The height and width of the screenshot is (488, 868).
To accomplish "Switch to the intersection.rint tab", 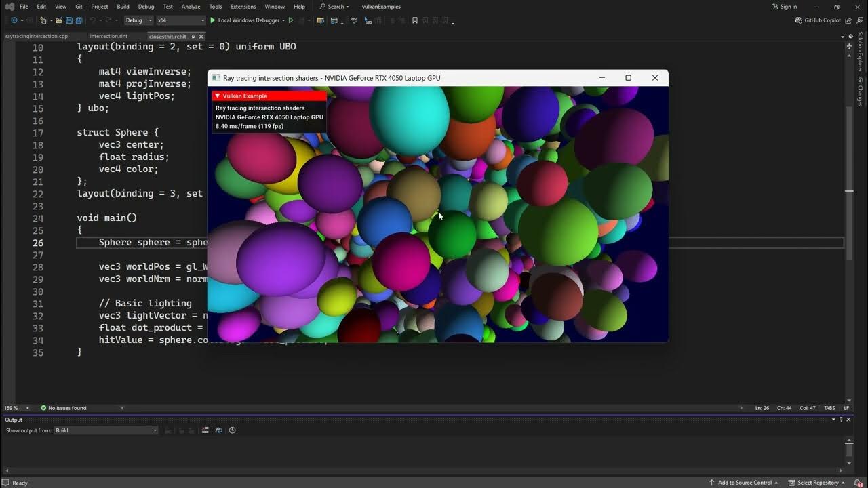I will [x=108, y=37].
